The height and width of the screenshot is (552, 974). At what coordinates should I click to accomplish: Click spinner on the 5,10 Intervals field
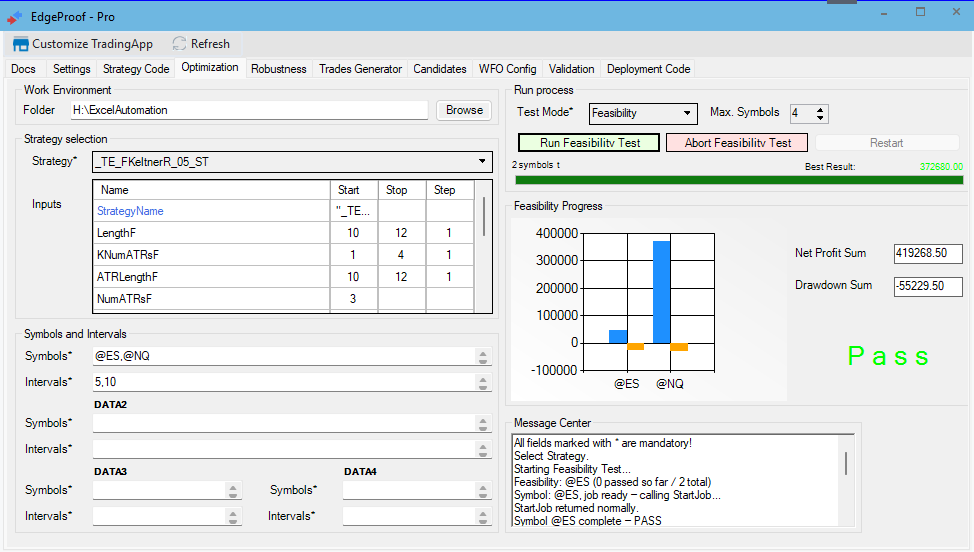[483, 382]
